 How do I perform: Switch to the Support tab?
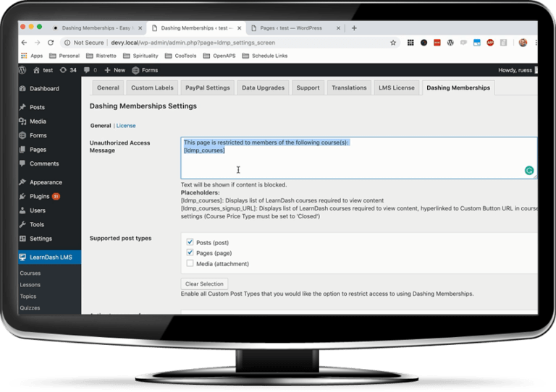(308, 88)
